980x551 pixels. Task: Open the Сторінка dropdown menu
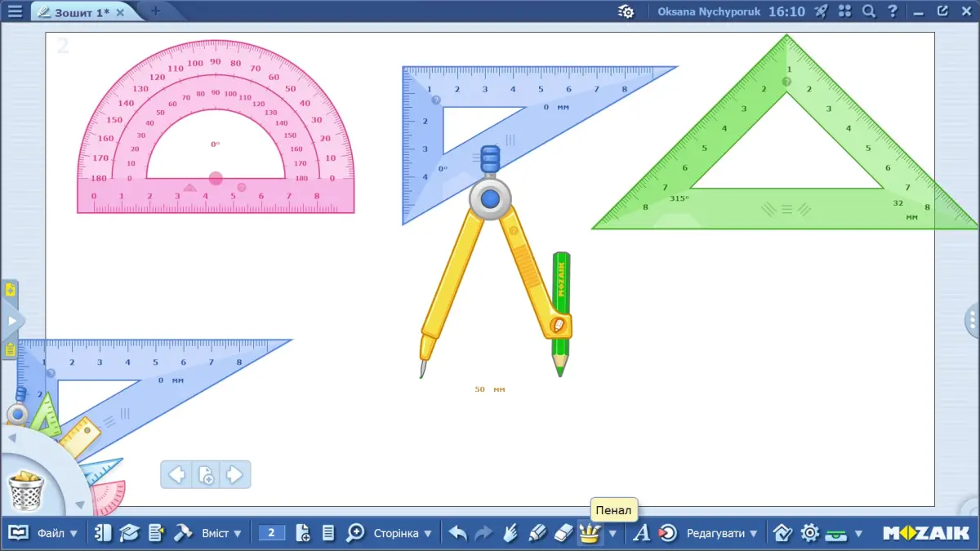403,533
